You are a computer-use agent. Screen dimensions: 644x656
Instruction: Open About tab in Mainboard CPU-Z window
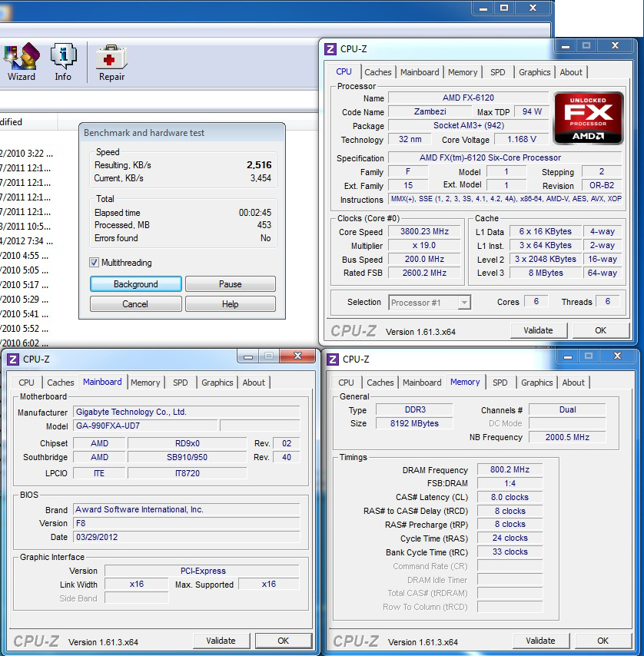[x=254, y=383]
